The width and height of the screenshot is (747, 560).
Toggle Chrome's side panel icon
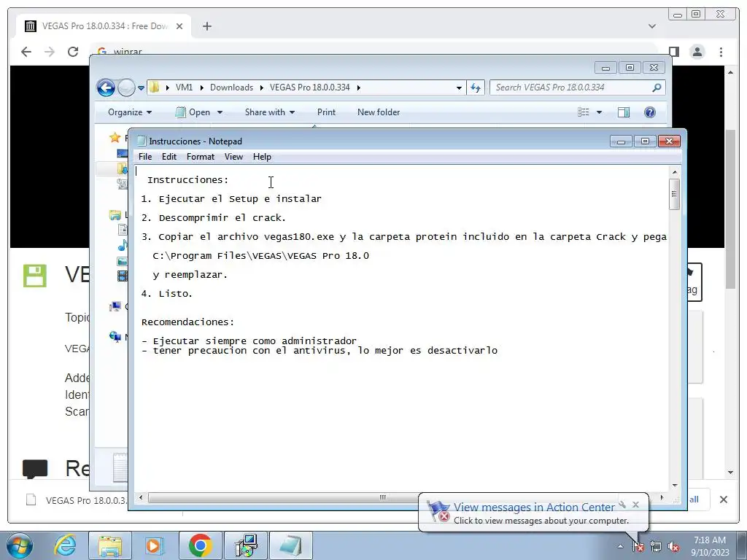(673, 52)
